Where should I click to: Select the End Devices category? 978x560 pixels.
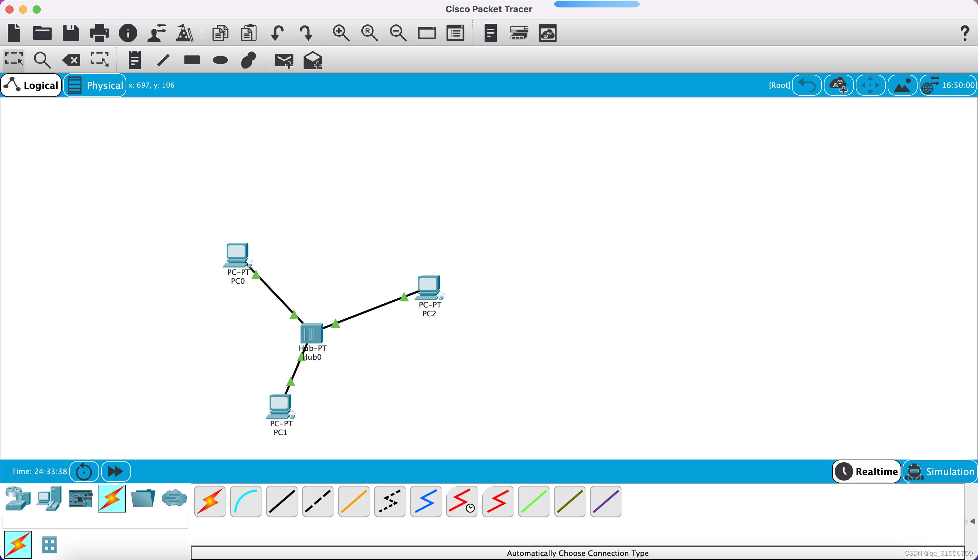(x=49, y=499)
